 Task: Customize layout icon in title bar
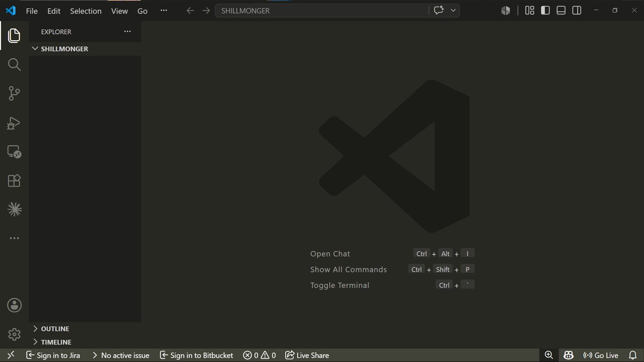[530, 11]
